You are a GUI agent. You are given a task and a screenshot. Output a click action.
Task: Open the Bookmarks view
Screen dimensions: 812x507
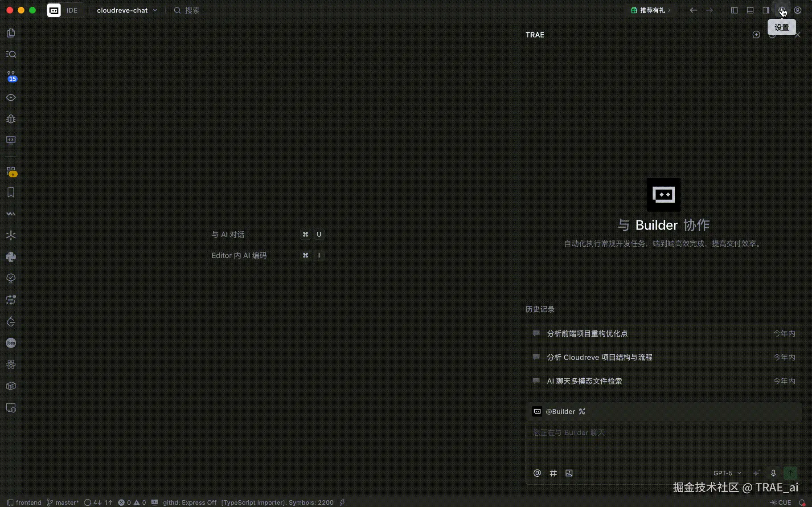[x=11, y=192]
